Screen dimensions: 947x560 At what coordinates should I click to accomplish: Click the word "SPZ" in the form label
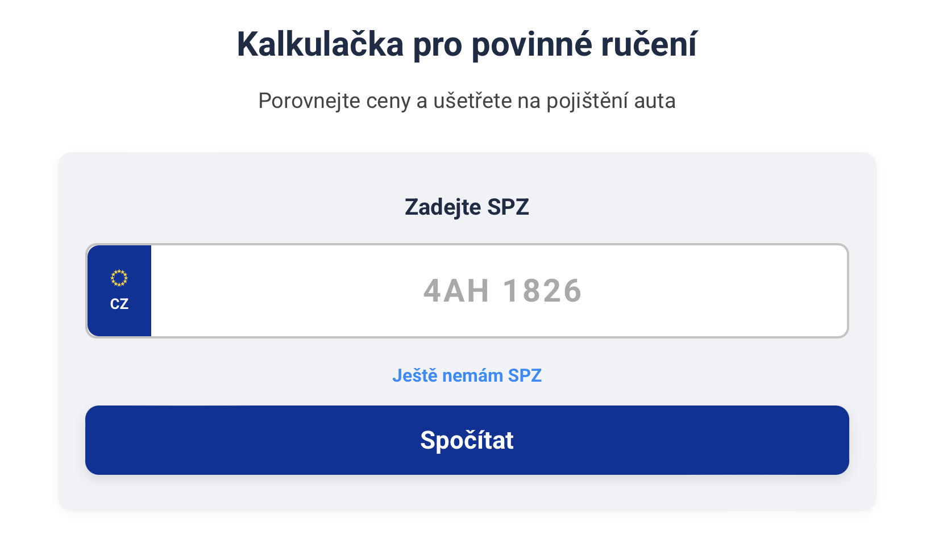click(508, 207)
